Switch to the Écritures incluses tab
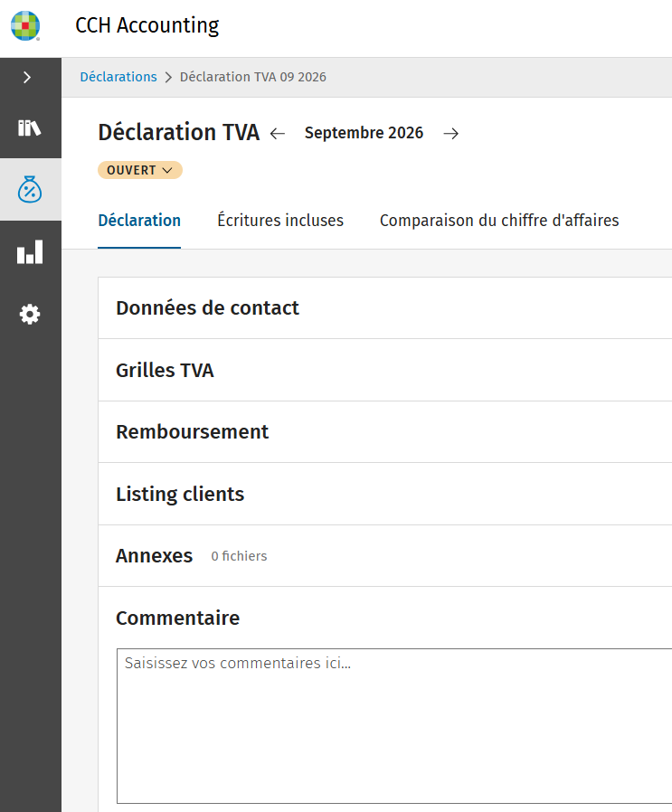 point(280,221)
